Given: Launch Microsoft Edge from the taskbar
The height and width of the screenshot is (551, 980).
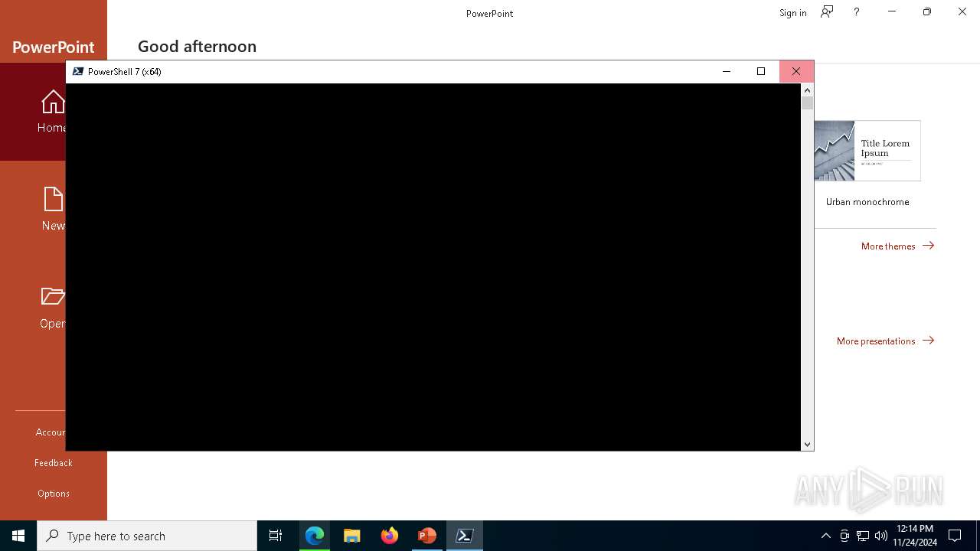Looking at the screenshot, I should (315, 536).
